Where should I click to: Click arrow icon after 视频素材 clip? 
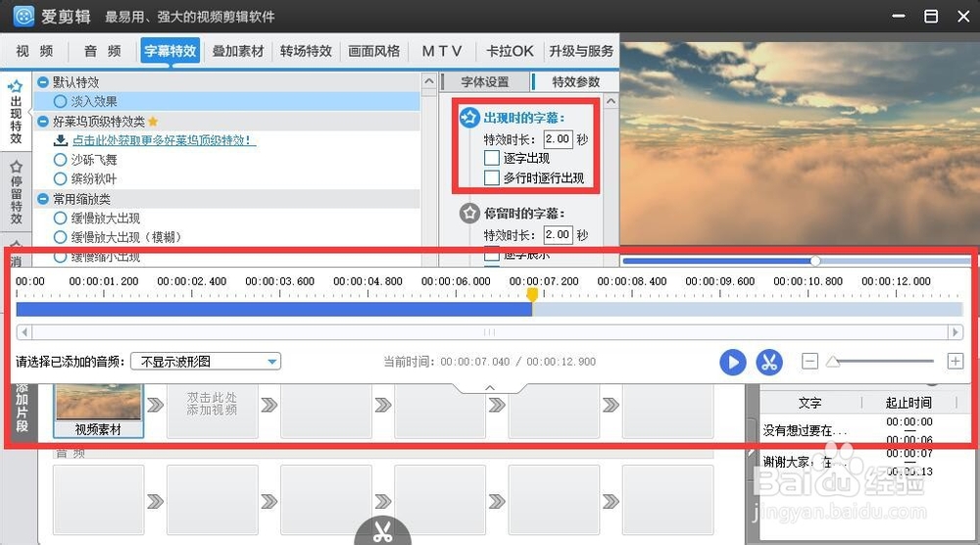click(155, 405)
